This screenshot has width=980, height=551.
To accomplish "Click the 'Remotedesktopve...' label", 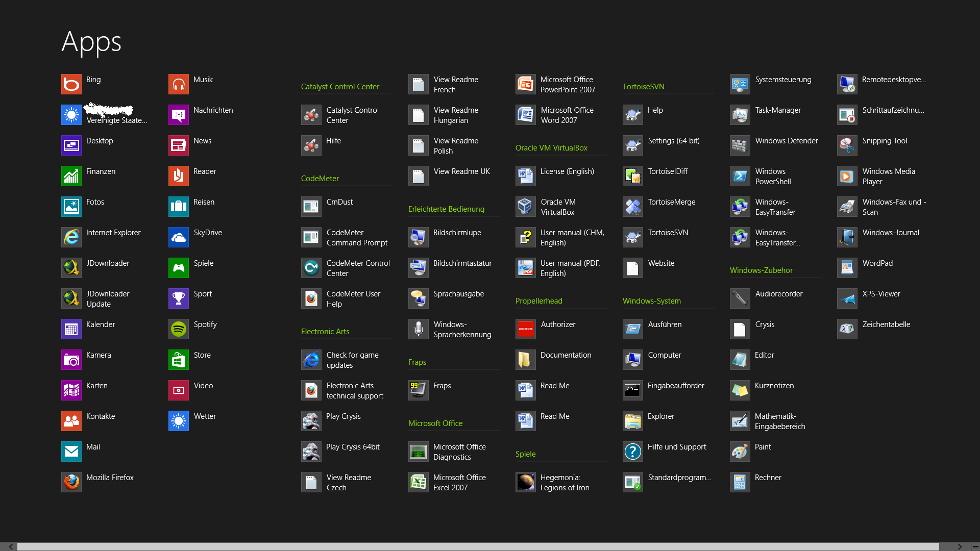I will [x=894, y=80].
